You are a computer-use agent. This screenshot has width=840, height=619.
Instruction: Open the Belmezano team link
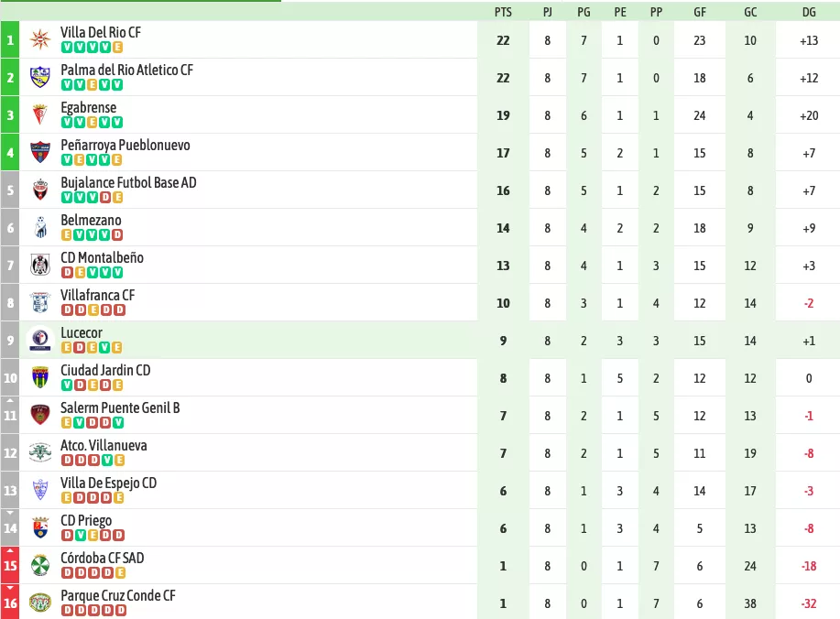coord(91,220)
